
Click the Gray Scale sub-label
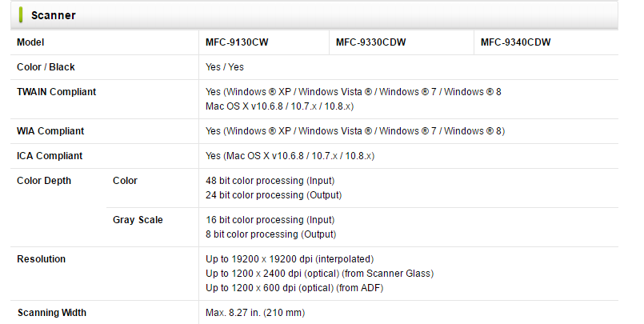[x=138, y=220]
